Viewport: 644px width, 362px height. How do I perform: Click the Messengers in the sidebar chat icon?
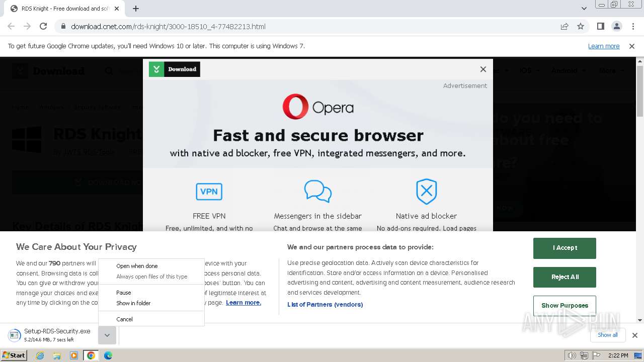coord(318,192)
